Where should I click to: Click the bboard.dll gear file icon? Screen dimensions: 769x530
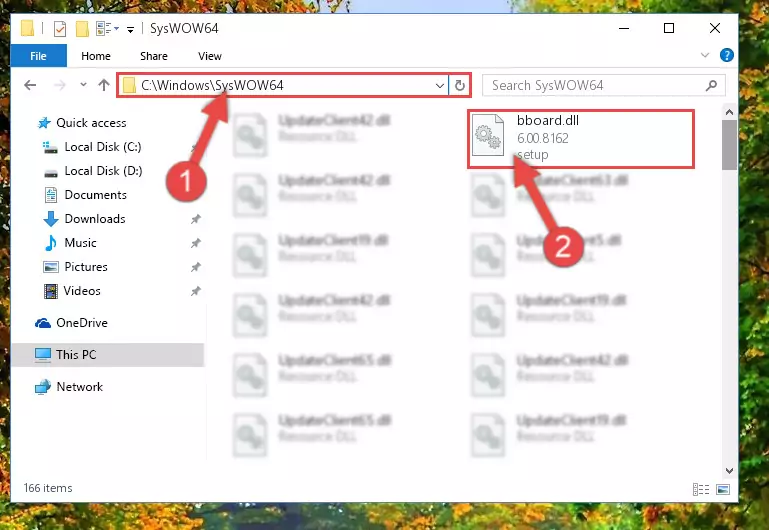pyautogui.click(x=488, y=135)
